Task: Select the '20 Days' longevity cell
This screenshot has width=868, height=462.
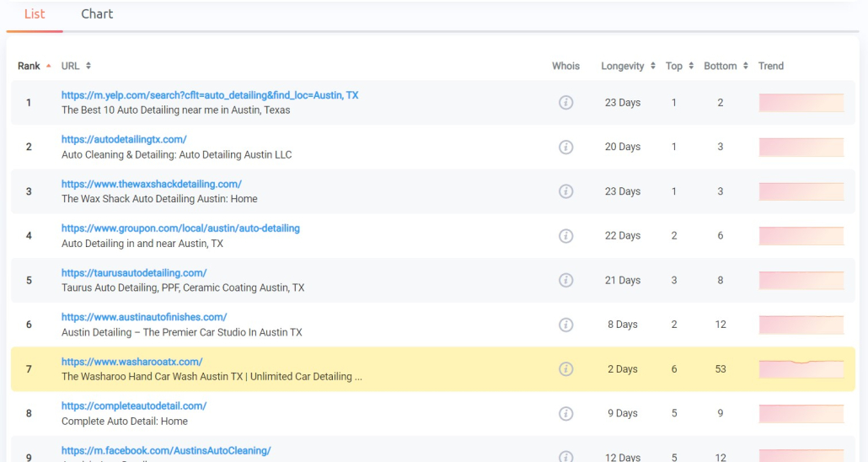Action: [x=622, y=147]
